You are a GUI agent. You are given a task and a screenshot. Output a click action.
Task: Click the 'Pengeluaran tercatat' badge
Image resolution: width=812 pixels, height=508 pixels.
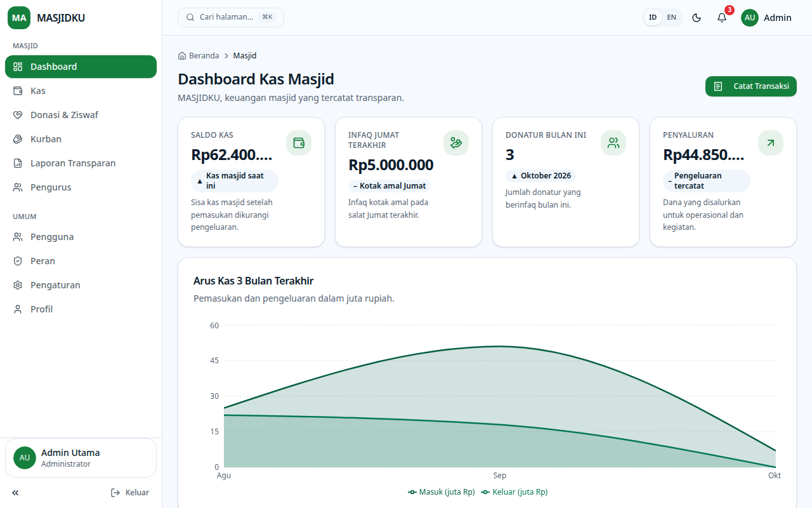pos(707,181)
